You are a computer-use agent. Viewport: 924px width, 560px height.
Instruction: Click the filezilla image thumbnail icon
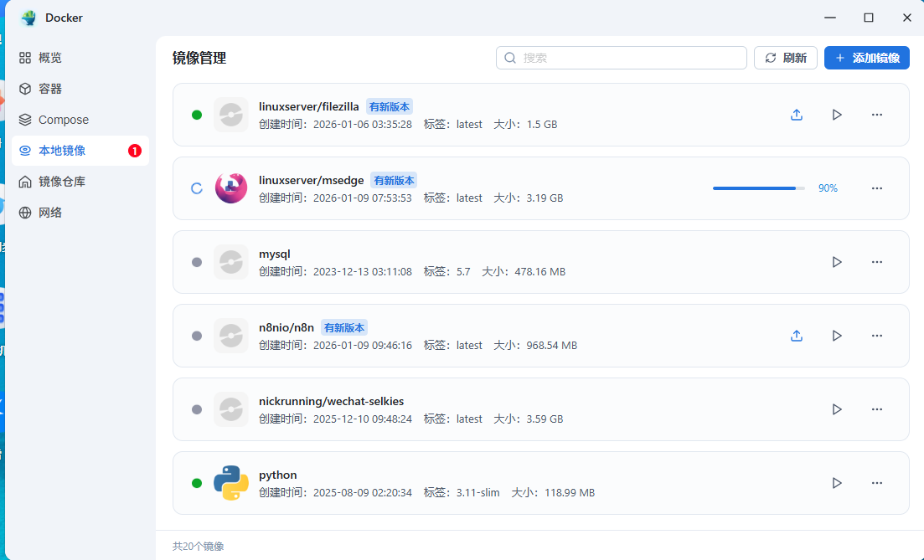[x=231, y=115]
